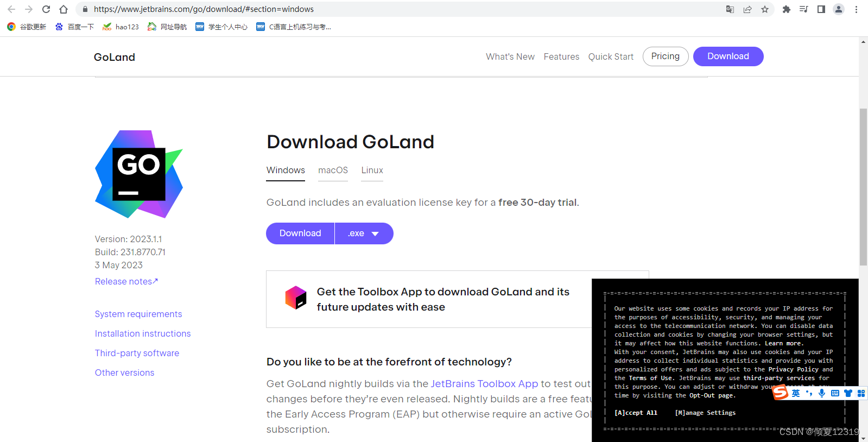Screen dimensions: 868x442
Task: Open the C语言上机练习与考 bookmark
Action: click(x=294, y=27)
